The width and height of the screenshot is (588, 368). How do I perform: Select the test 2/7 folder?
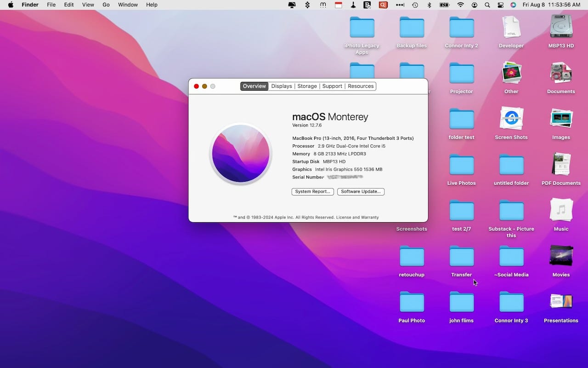coord(462,210)
